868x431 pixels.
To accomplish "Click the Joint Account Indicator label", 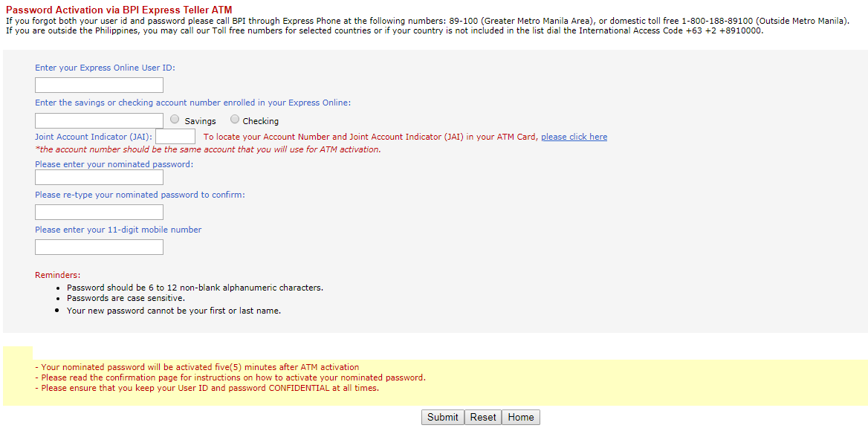I will click(x=91, y=136).
